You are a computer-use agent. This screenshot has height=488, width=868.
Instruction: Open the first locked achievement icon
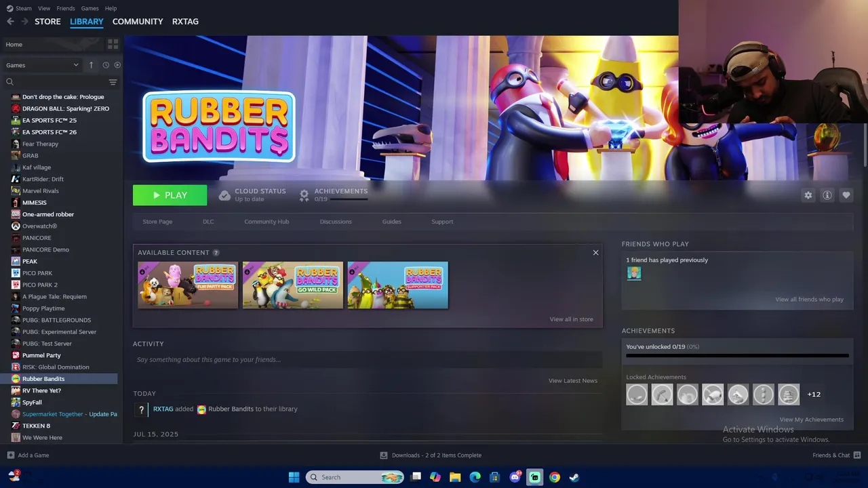coord(637,394)
